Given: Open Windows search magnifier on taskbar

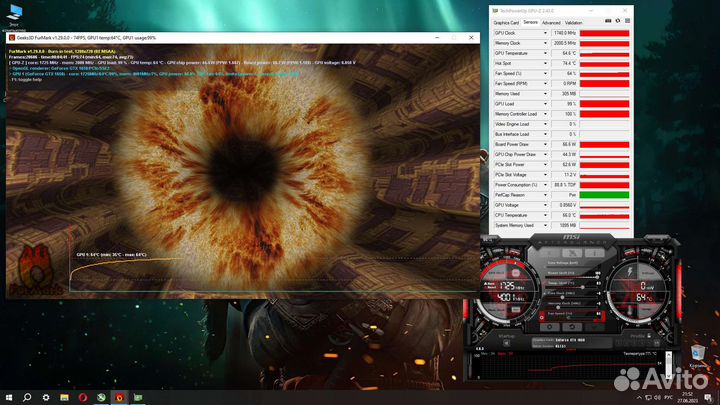Looking at the screenshot, I should coord(27,397).
